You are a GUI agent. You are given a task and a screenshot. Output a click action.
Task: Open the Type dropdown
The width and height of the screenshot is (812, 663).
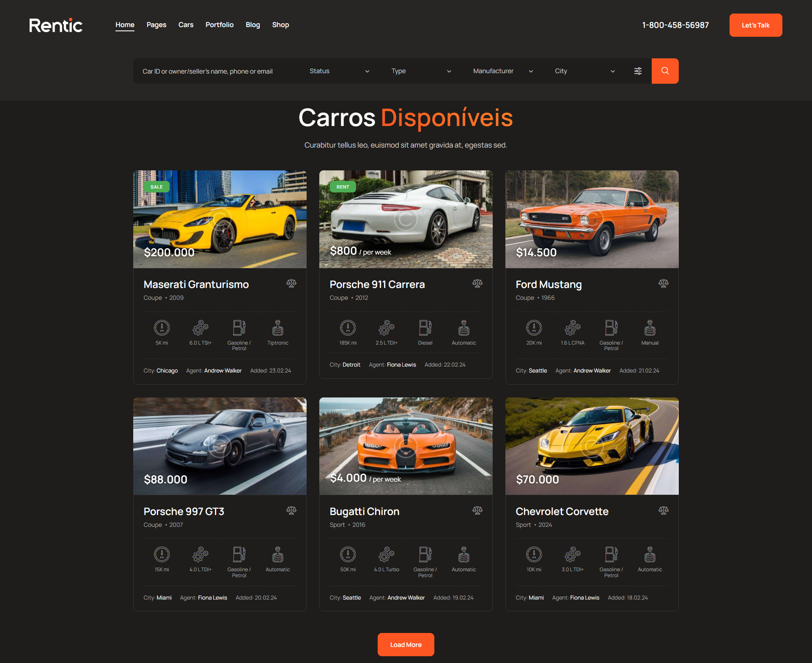click(x=421, y=71)
